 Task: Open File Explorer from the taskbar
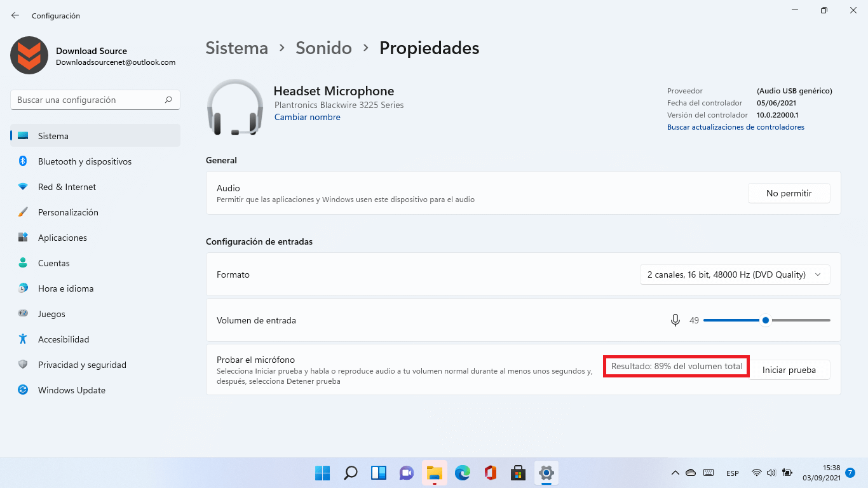pyautogui.click(x=435, y=473)
